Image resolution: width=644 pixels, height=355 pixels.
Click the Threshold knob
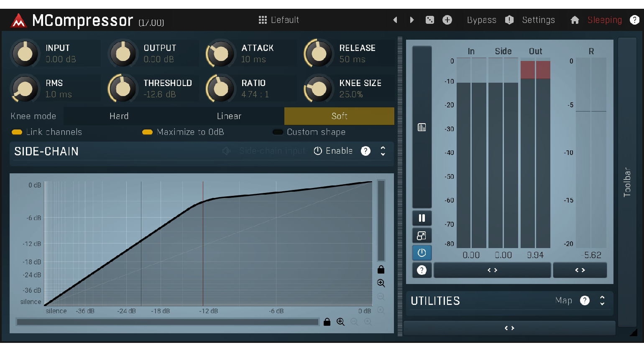coord(123,89)
